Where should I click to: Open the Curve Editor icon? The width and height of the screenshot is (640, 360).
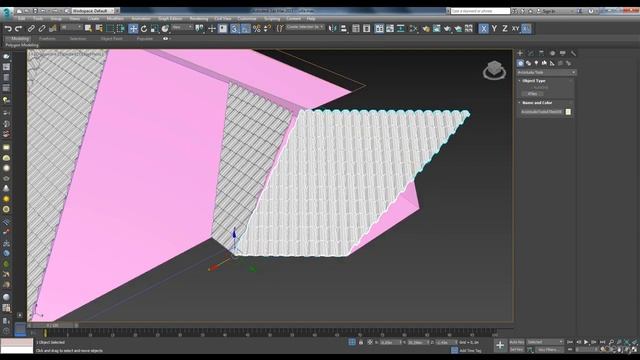tap(390, 29)
